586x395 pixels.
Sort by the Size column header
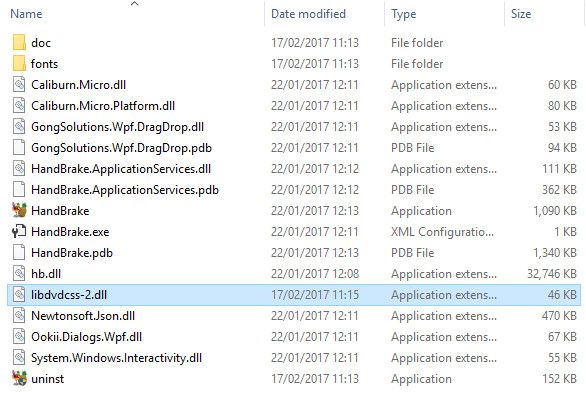pos(521,14)
